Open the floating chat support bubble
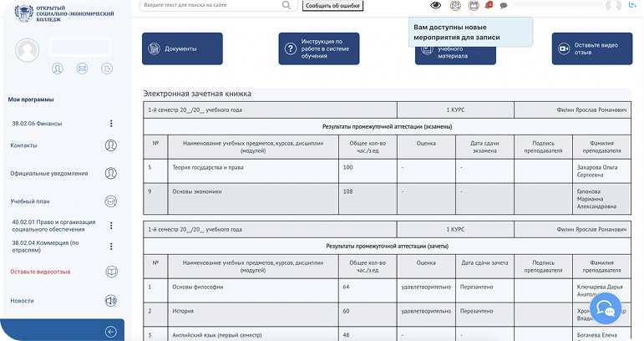This screenshot has width=644, height=341. tap(608, 310)
